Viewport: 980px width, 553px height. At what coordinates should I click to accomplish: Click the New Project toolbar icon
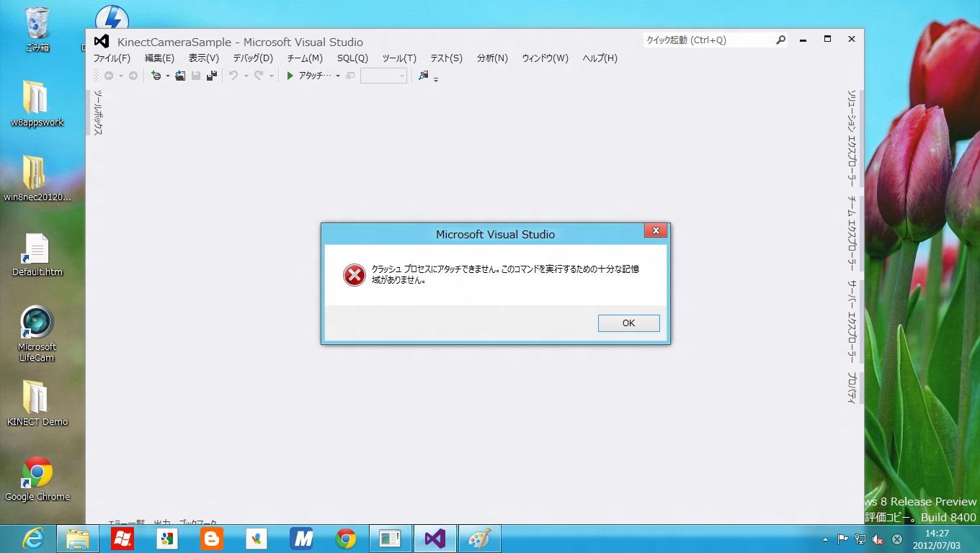click(156, 76)
